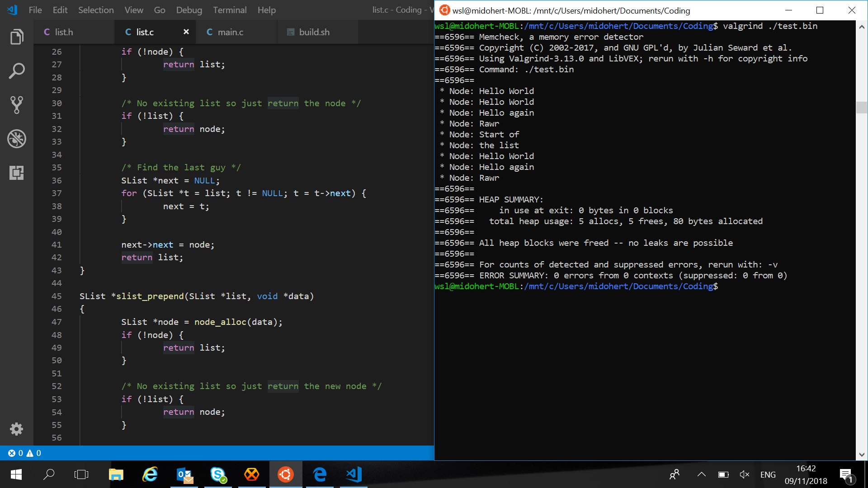Open Windows taskbar search
The height and width of the screenshot is (488, 868).
pyautogui.click(x=48, y=474)
